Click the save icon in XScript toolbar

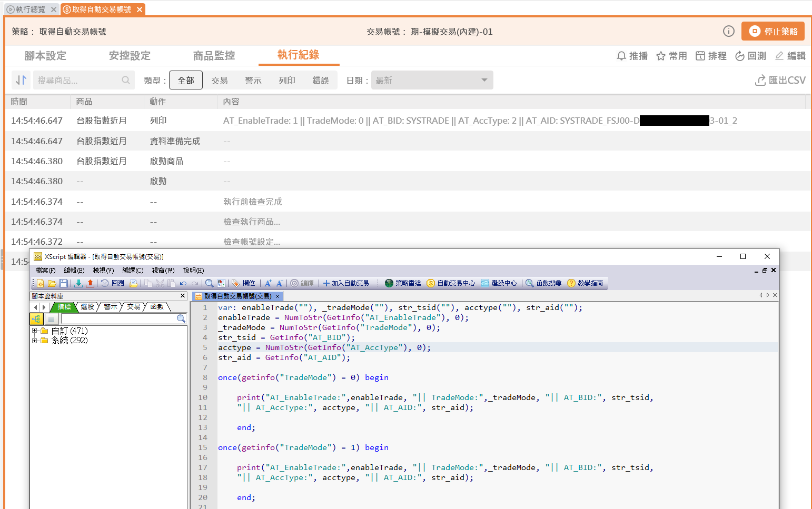[64, 283]
